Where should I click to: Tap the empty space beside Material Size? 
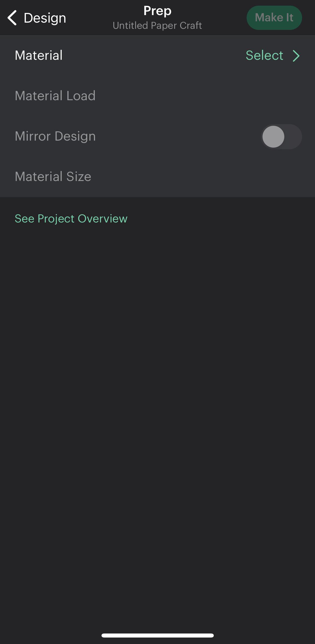[x=202, y=177]
